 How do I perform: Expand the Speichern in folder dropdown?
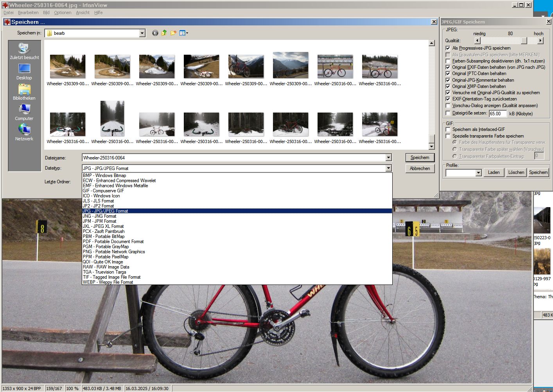142,33
